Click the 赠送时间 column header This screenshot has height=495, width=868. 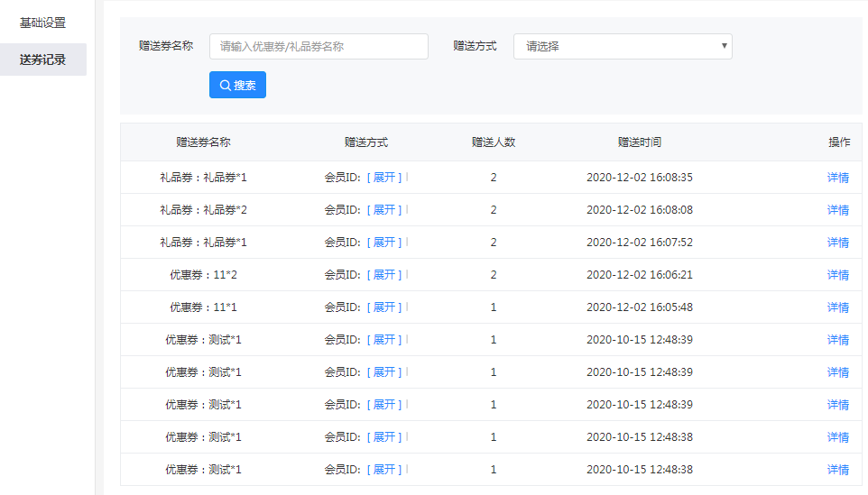(639, 142)
